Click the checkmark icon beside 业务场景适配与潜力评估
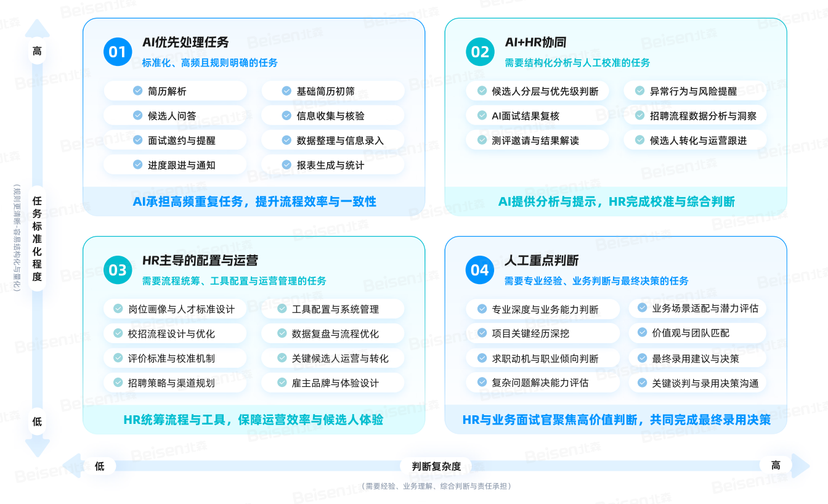 click(642, 307)
